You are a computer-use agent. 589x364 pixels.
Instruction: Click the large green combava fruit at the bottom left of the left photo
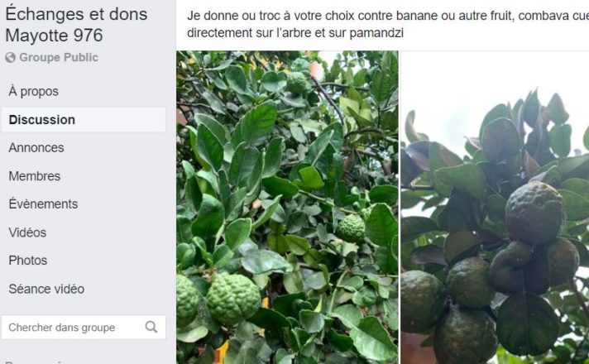pos(233,299)
